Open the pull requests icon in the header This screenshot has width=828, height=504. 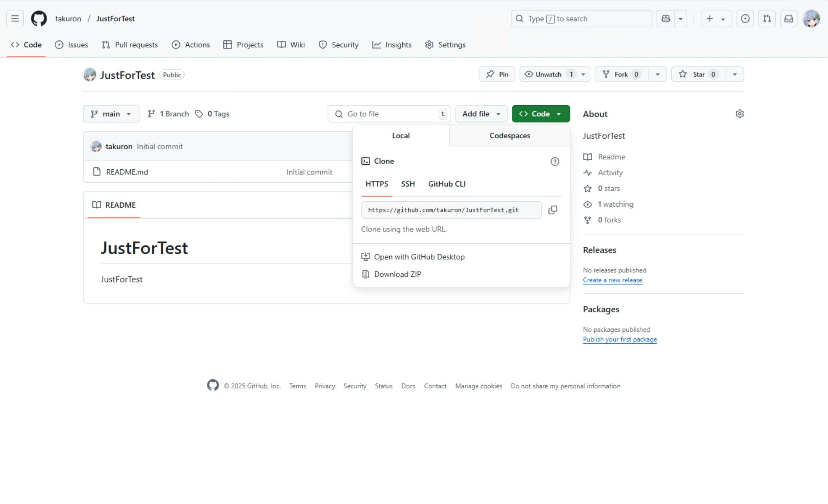[x=767, y=18]
